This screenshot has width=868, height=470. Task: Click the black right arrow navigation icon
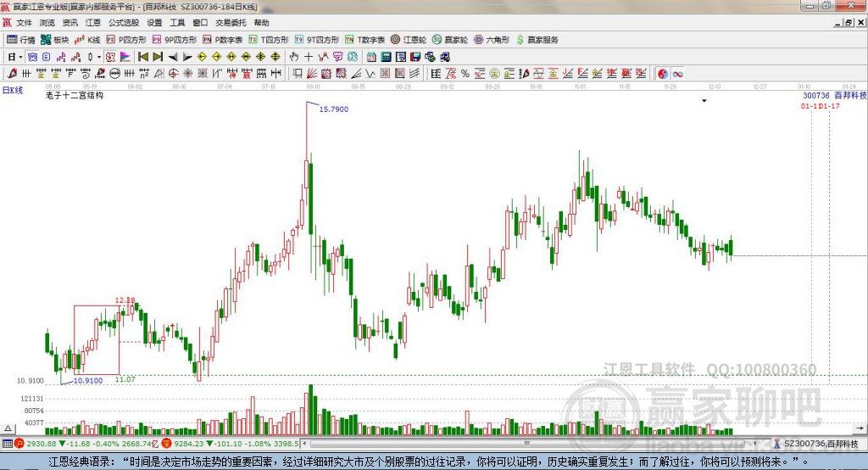(x=187, y=57)
